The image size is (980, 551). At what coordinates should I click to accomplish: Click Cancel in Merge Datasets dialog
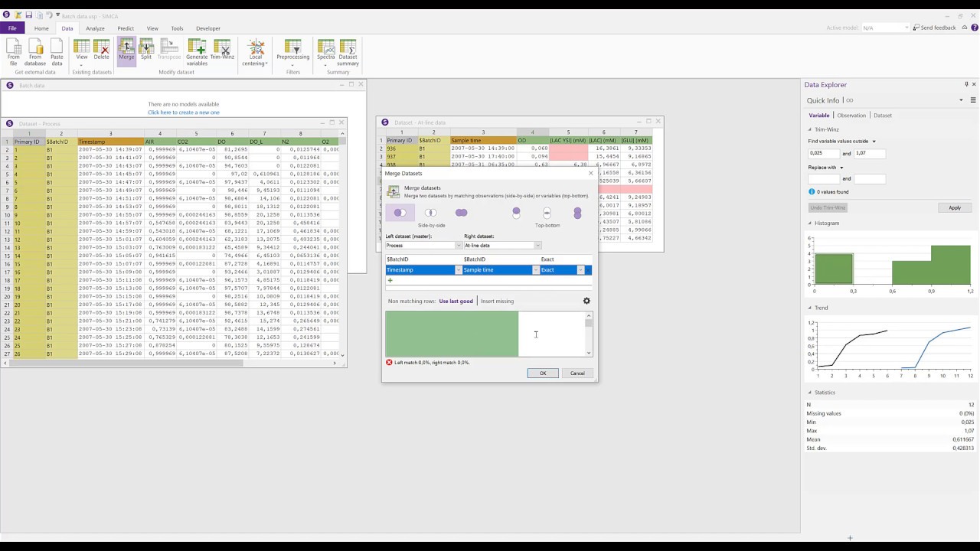point(577,373)
